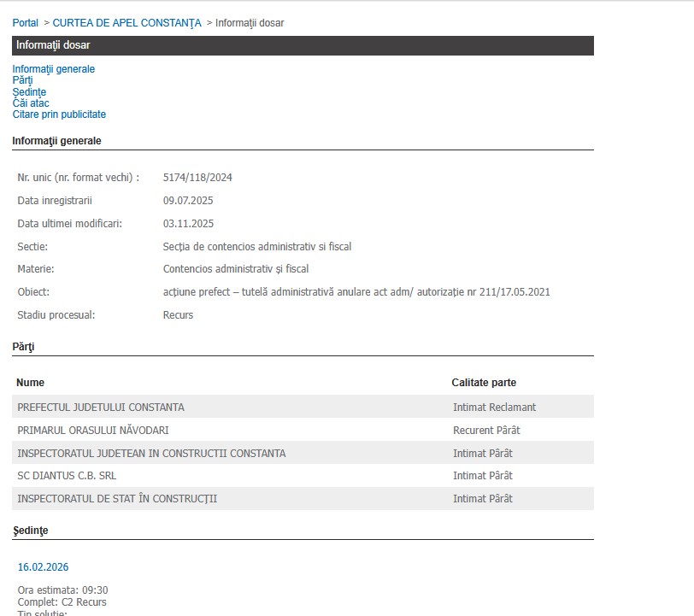This screenshot has width=694, height=616.
Task: Click the Complet: C2 Recurs text
Action: pyautogui.click(x=62, y=602)
